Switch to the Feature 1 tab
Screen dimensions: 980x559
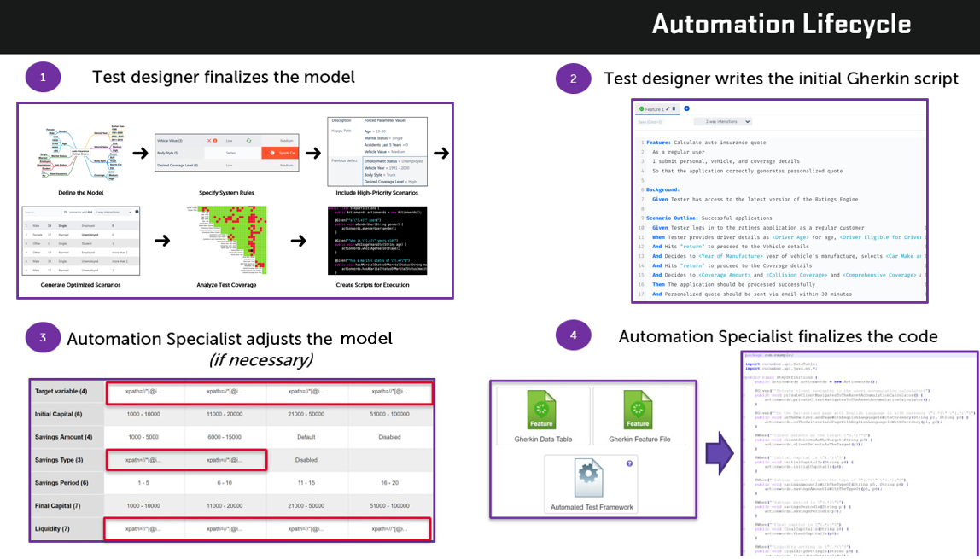[657, 109]
